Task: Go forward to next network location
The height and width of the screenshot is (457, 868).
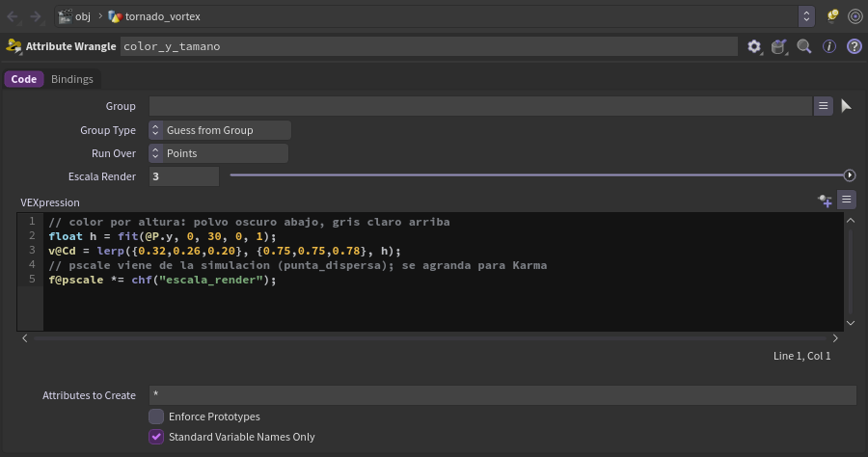Action: pos(36,16)
